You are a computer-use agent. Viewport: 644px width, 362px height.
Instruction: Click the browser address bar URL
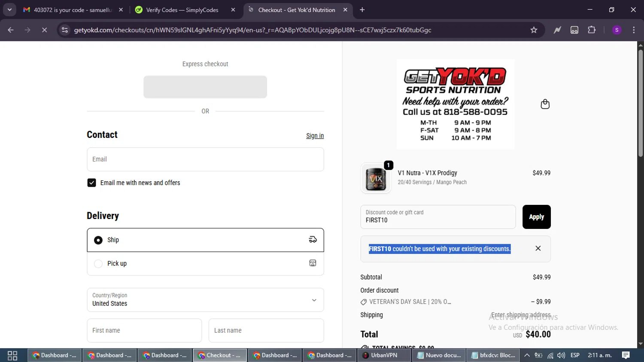(x=252, y=30)
